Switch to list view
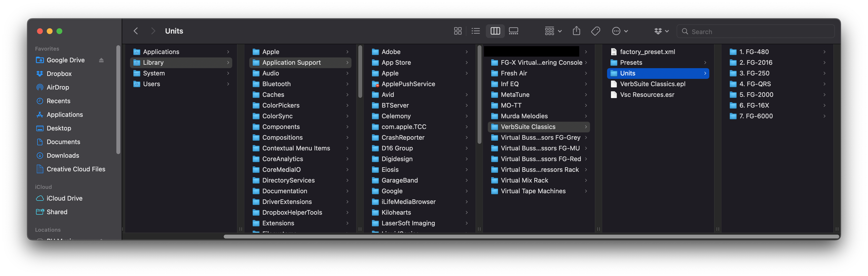The height and width of the screenshot is (276, 868). [476, 31]
